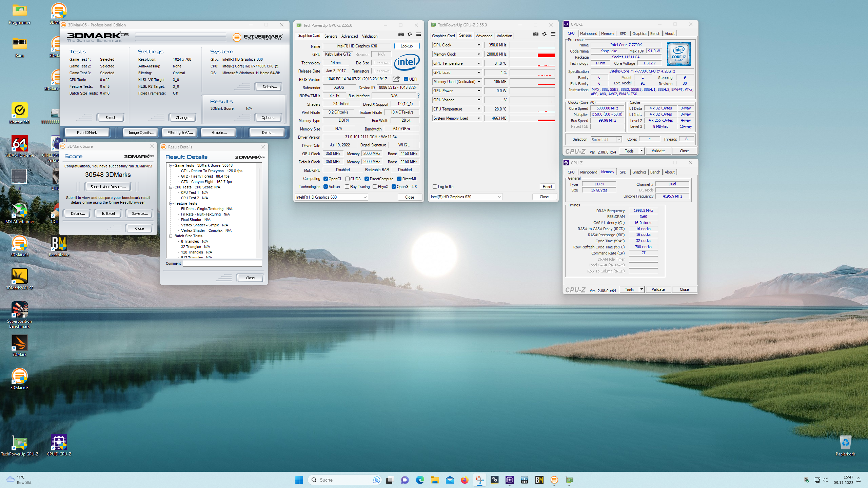This screenshot has width=868, height=488.
Task: Collapse the Game Tests tree node
Action: pyautogui.click(x=171, y=166)
